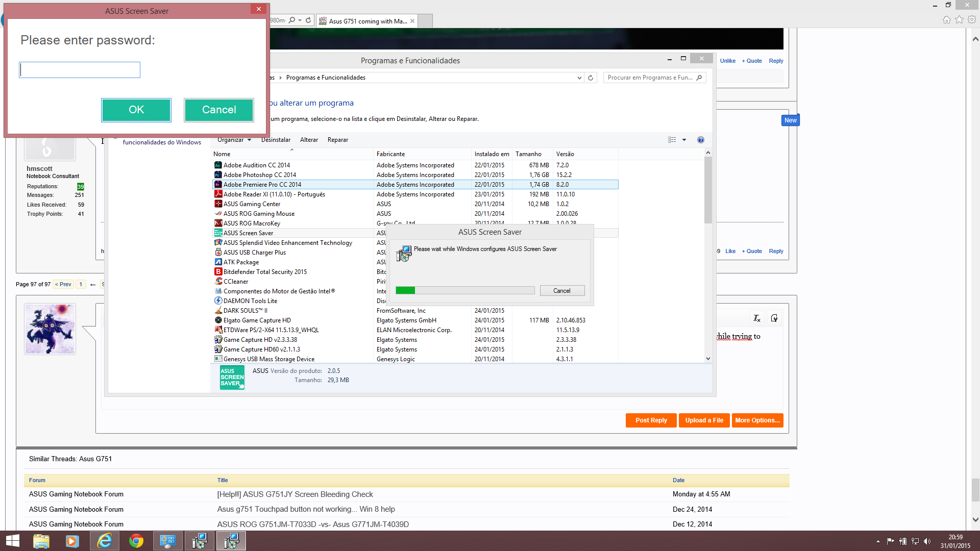The width and height of the screenshot is (980, 551).
Task: Select ASUS Splendid Video Enhancement Technology entry
Action: [287, 243]
